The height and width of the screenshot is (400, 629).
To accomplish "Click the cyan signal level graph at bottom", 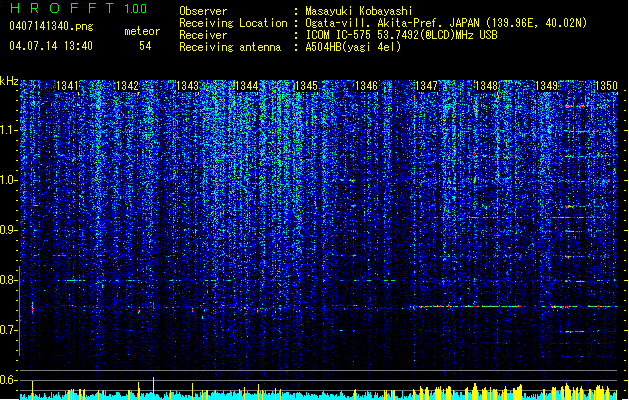I will (x=319, y=395).
